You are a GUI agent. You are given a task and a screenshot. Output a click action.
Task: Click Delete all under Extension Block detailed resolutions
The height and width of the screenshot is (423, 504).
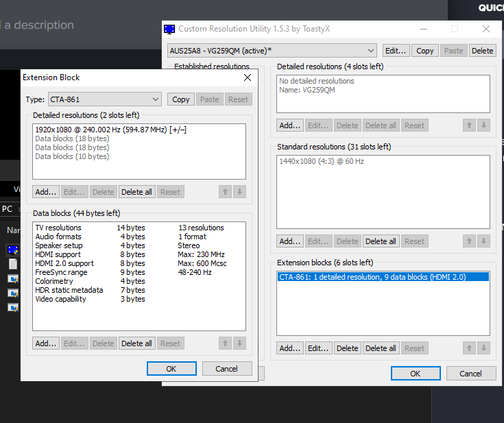pyautogui.click(x=136, y=192)
